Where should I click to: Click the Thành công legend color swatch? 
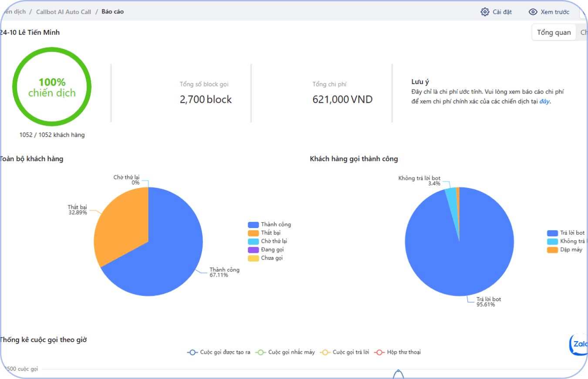coord(253,225)
